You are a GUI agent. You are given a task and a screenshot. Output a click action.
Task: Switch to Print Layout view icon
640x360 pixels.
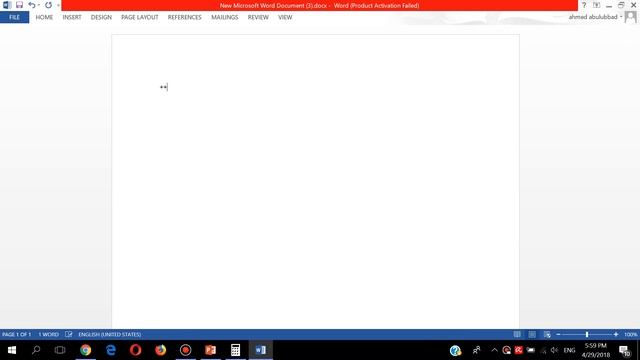532,334
